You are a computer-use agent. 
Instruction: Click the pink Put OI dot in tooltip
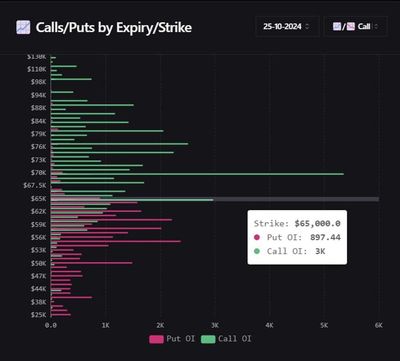pyautogui.click(x=257, y=237)
